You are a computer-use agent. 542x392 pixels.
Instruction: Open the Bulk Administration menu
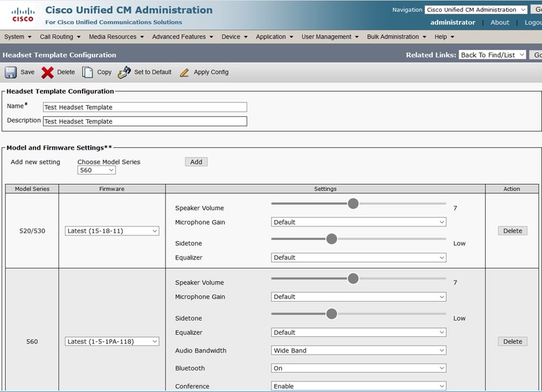397,37
